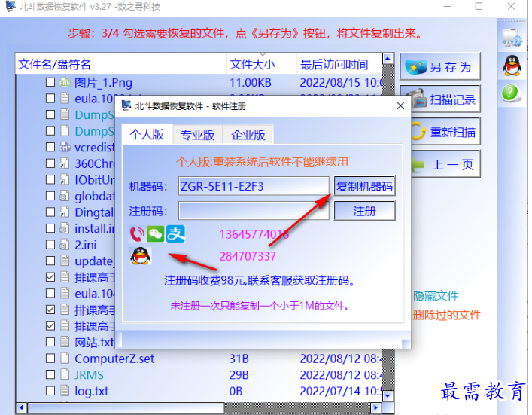Go back with 上一页 button
The image size is (532, 415).
pos(445,164)
